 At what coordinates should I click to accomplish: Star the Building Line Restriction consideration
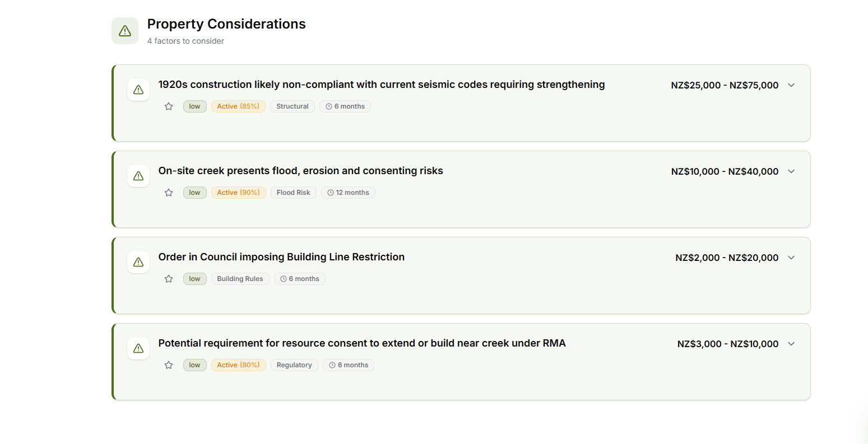[x=169, y=278]
